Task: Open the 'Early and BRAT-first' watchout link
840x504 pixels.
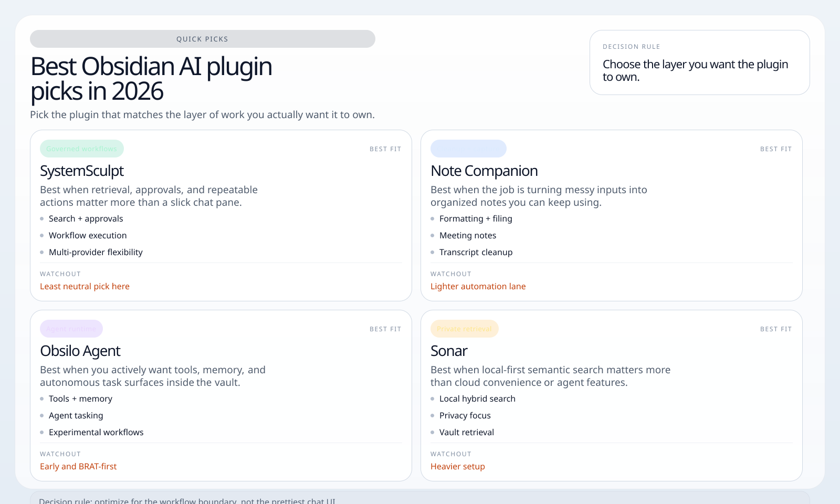Action: pyautogui.click(x=78, y=466)
